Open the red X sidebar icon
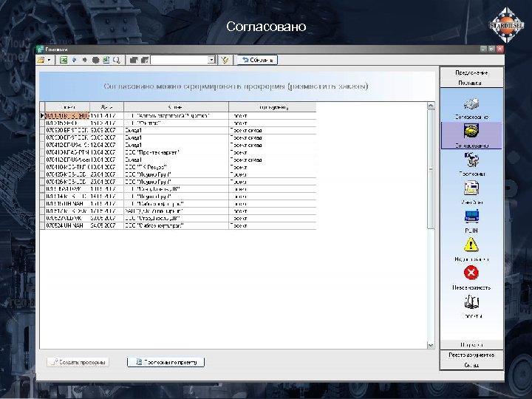This screenshot has height=399, width=532. click(x=471, y=273)
